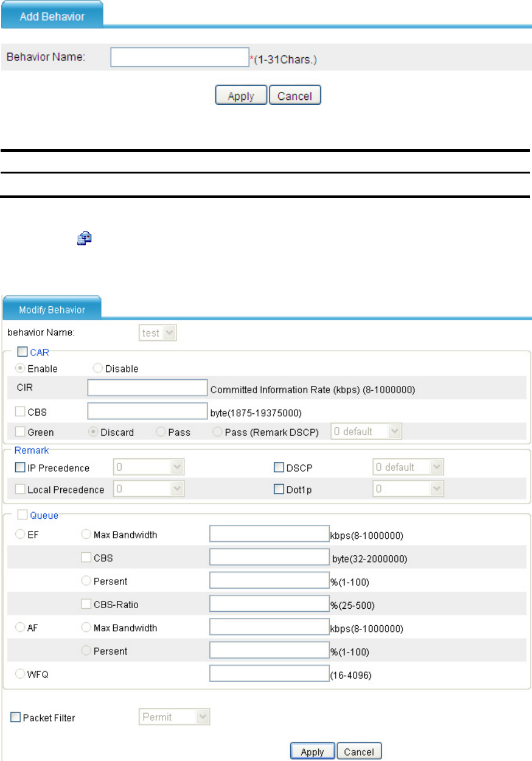532x761 pixels.
Task: Select Pass (Remark DSCP) radio option
Action: point(218,432)
